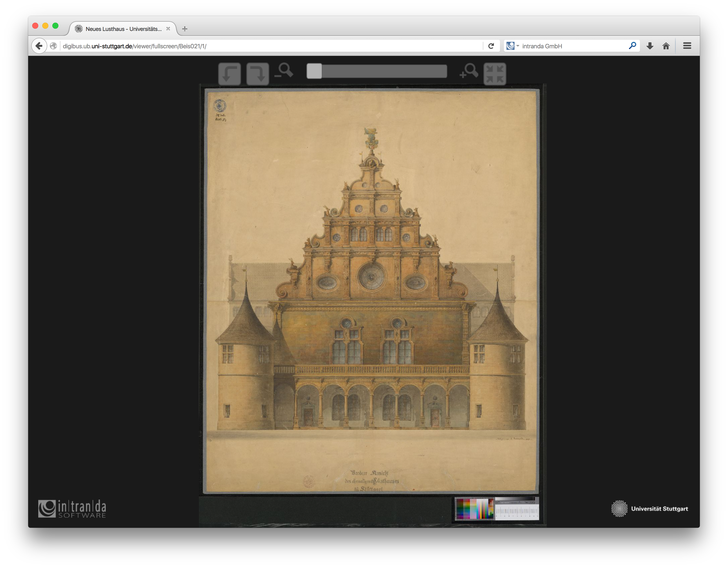Click the zoom slider handle
This screenshot has height=568, width=728.
[x=314, y=71]
